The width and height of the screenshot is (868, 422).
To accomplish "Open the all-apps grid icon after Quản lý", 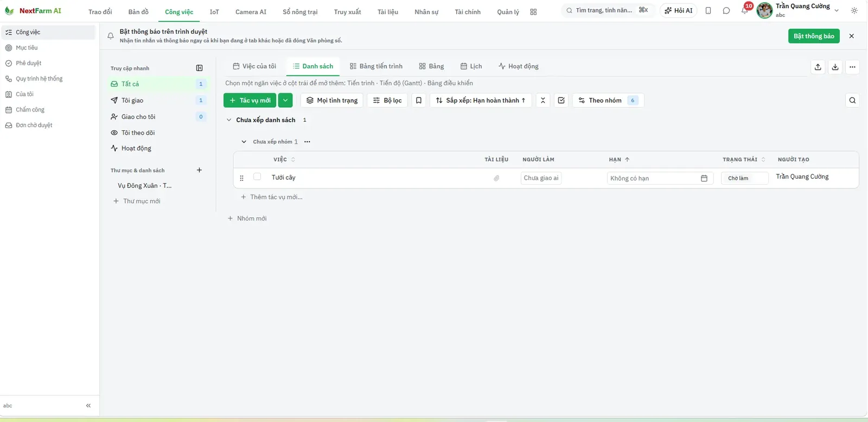I will tap(533, 11).
